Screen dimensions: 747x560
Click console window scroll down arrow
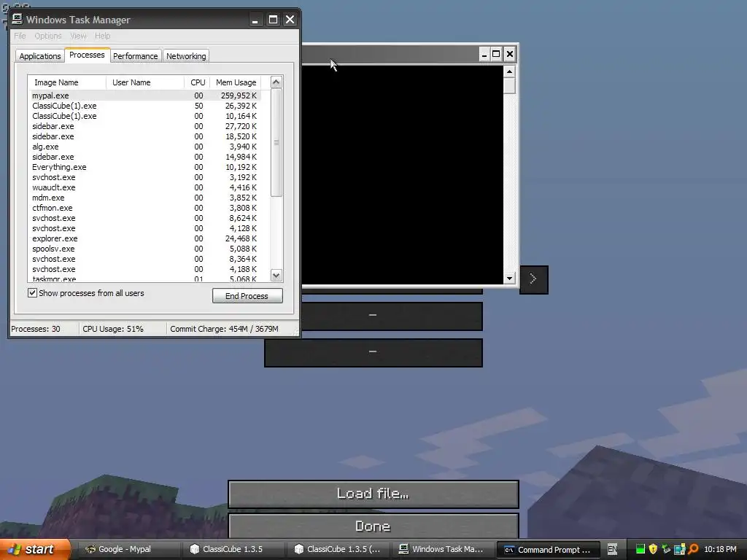(x=509, y=278)
